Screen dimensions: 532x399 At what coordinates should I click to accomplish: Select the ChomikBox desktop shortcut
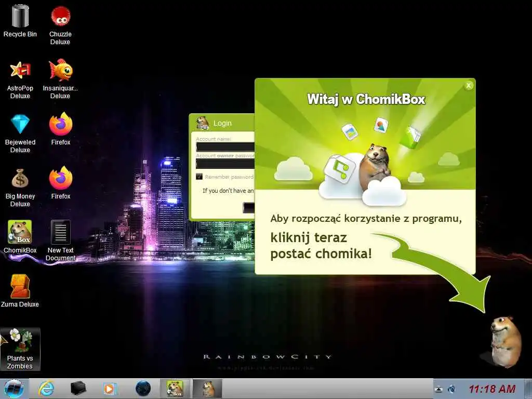click(x=20, y=237)
